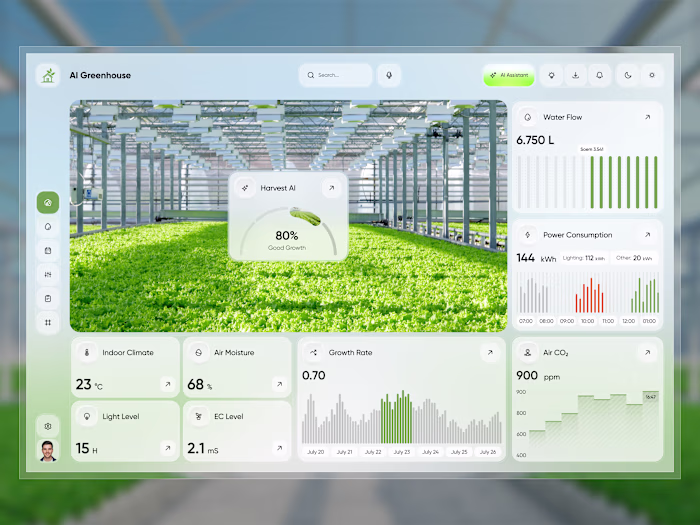Expand the Harvest AI card arrow
The height and width of the screenshot is (525, 700).
click(x=331, y=188)
